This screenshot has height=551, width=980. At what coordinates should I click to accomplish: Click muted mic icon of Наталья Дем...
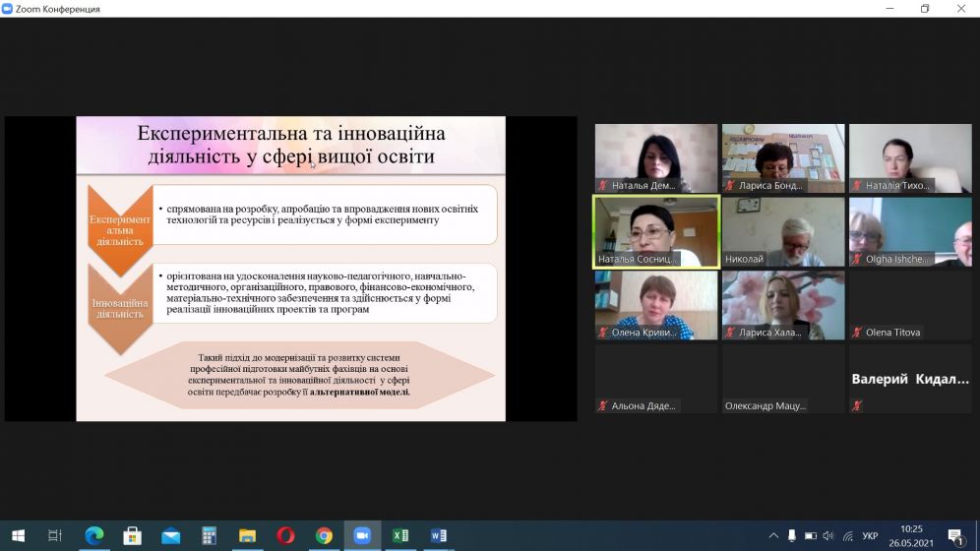coord(603,186)
